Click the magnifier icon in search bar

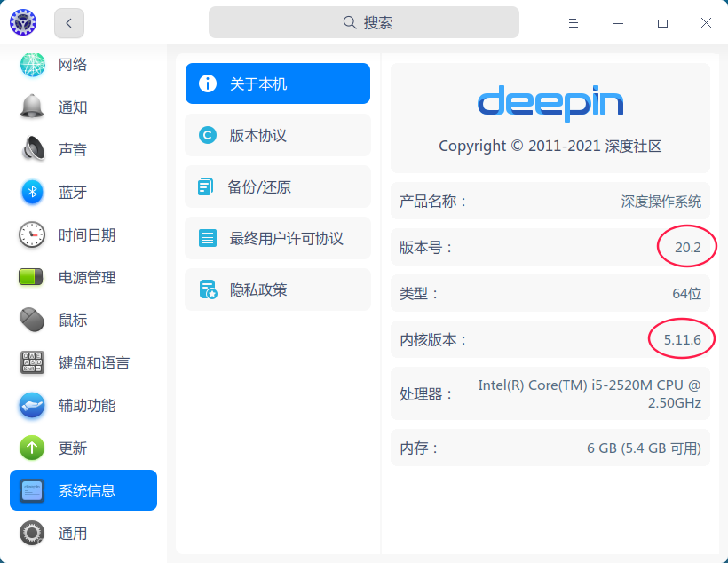(x=350, y=22)
